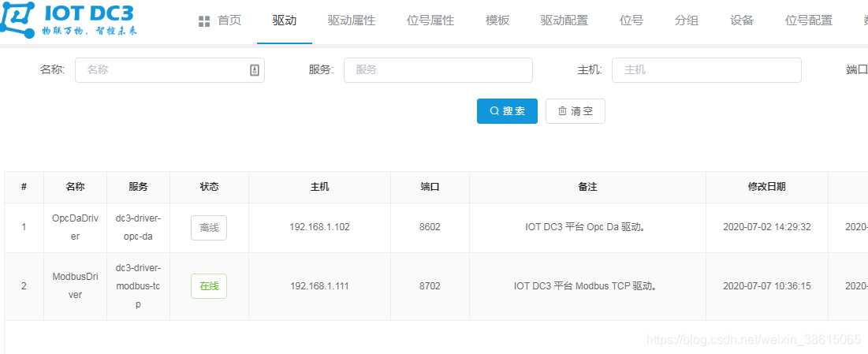This screenshot has width=868, height=354.
Task: Open the 首页 tab
Action: [229, 21]
